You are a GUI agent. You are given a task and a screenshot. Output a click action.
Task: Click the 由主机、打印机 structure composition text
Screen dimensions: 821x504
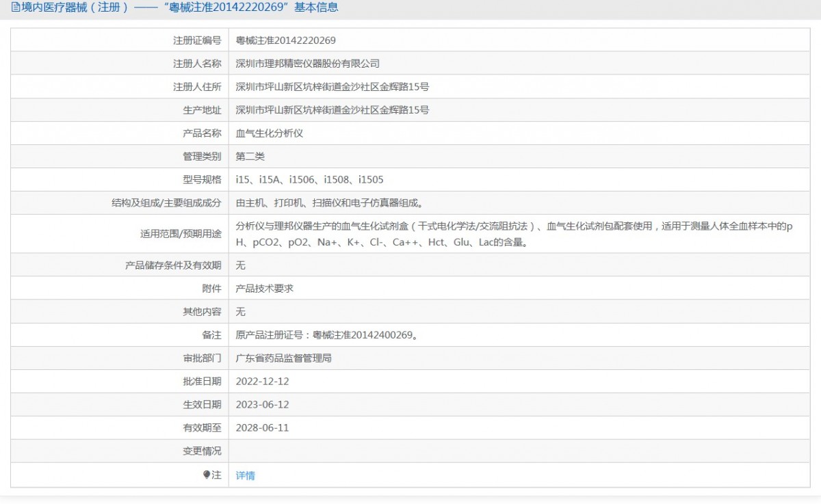click(x=329, y=203)
